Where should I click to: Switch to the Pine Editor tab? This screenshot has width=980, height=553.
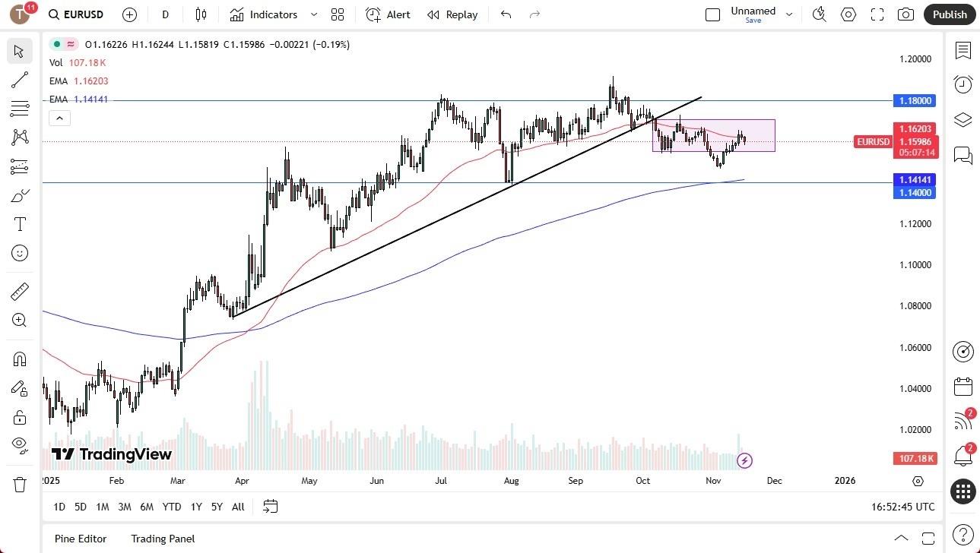(81, 539)
